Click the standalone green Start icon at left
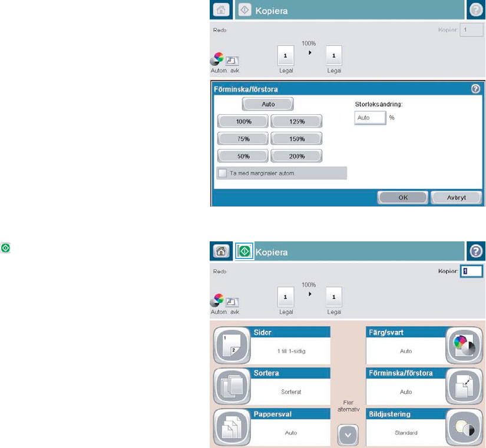This screenshot has height=448, width=486. click(5, 248)
